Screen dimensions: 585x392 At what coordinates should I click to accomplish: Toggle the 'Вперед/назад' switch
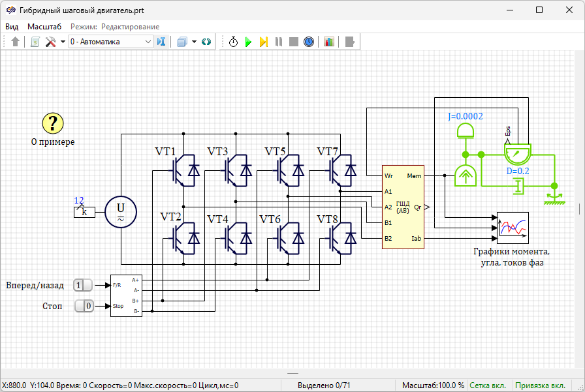coord(83,285)
